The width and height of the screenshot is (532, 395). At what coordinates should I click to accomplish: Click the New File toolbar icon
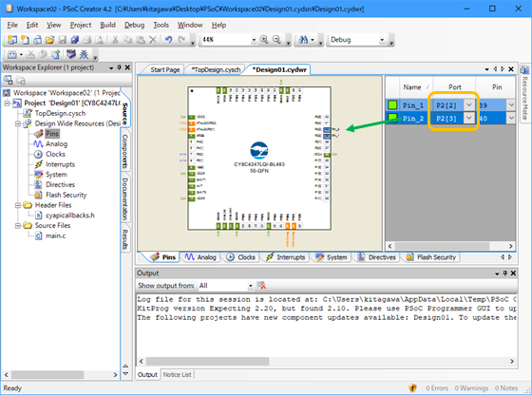point(25,40)
